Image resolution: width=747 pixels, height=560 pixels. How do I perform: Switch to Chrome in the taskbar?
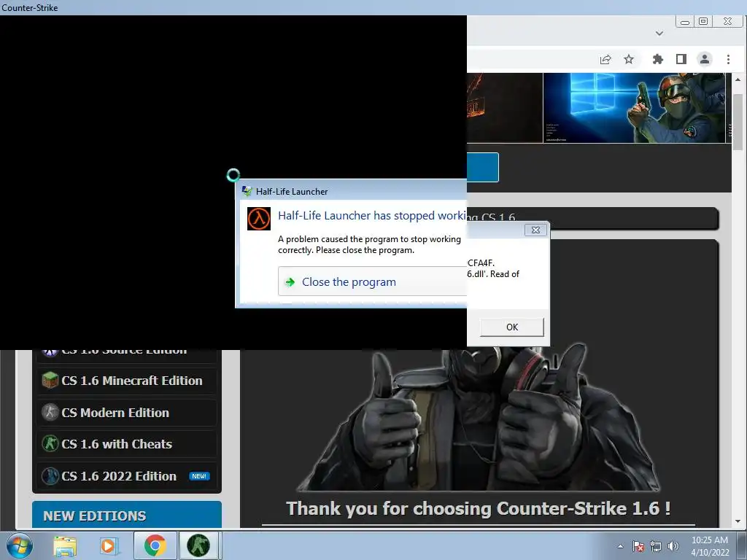pos(155,545)
